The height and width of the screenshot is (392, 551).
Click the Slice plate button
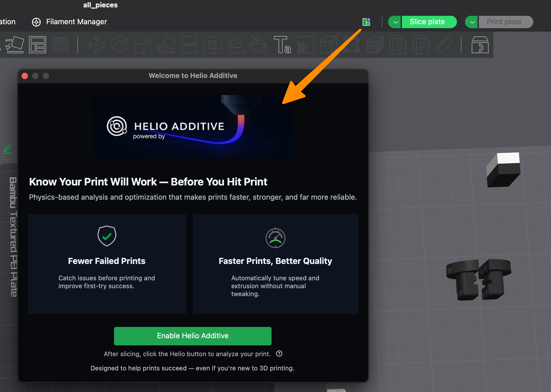point(429,22)
